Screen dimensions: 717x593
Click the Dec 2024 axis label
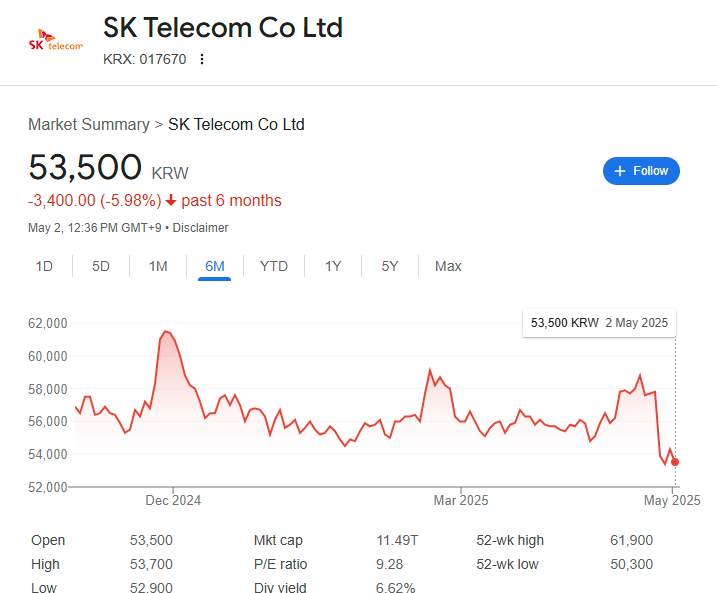point(173,500)
